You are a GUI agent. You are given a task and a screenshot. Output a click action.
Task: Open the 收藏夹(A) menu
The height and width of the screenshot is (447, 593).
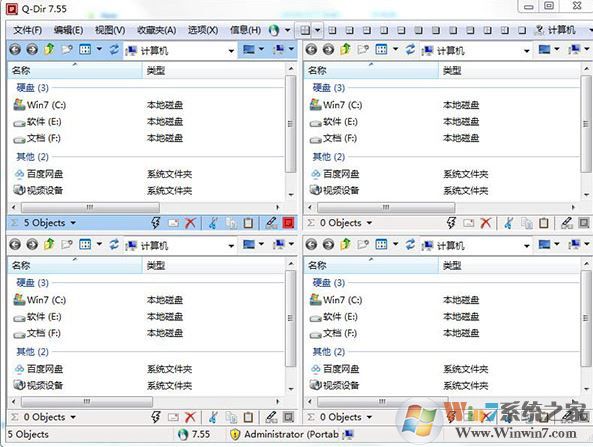157,30
